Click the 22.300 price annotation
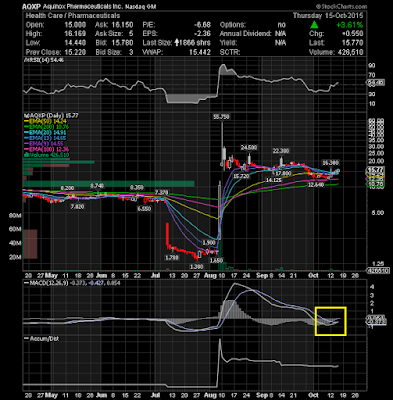The height and width of the screenshot is (400, 393). pyautogui.click(x=281, y=151)
